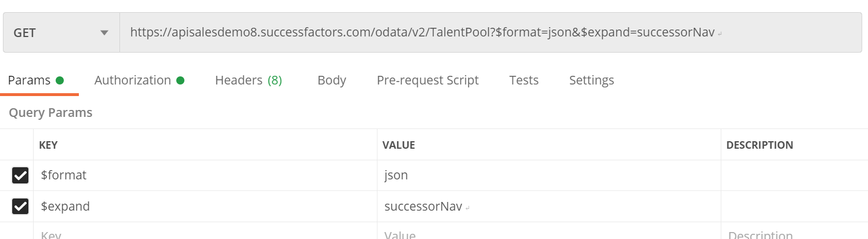868x239 pixels.
Task: Uncheck the $expand parameter checkbox
Action: tap(20, 206)
